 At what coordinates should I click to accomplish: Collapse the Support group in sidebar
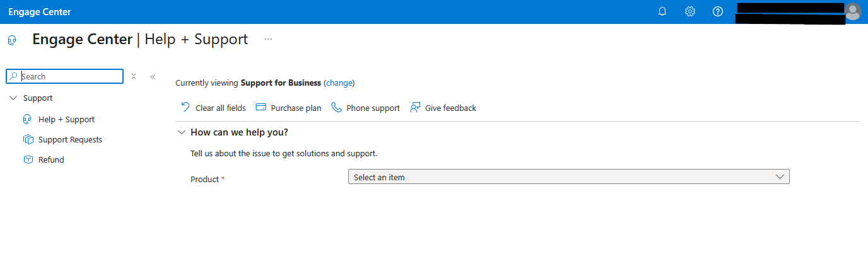[13, 98]
